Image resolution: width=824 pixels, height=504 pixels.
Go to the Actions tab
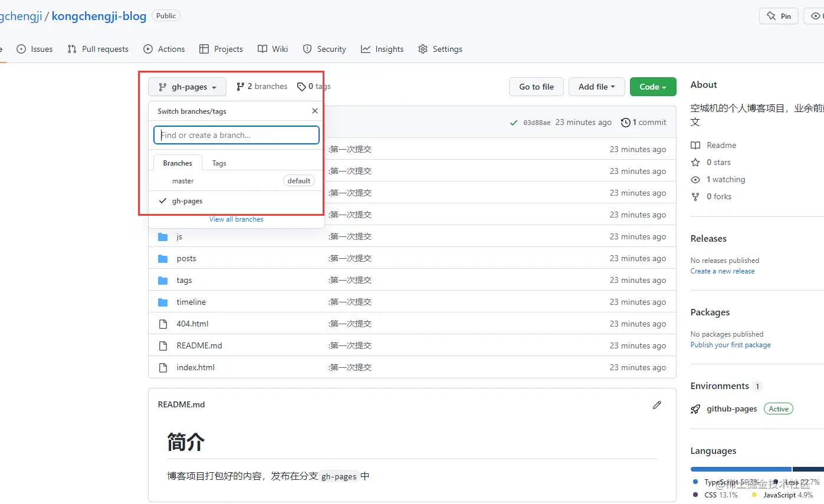165,49
